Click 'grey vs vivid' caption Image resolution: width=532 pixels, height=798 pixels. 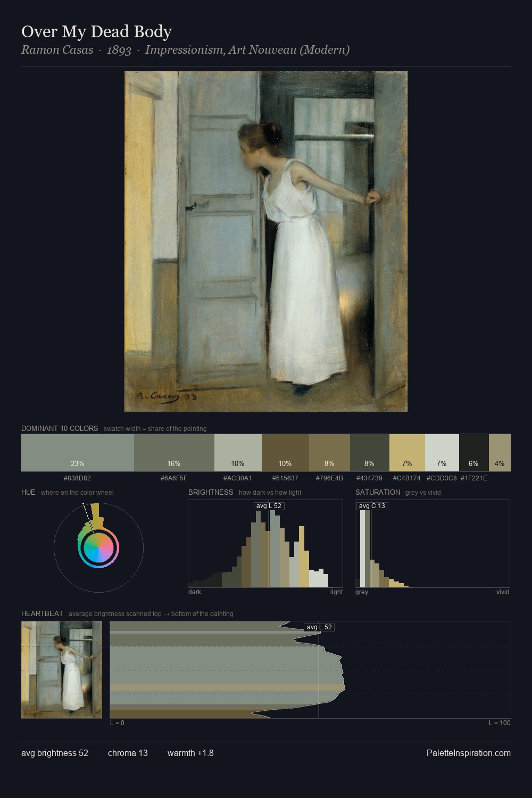423,493
